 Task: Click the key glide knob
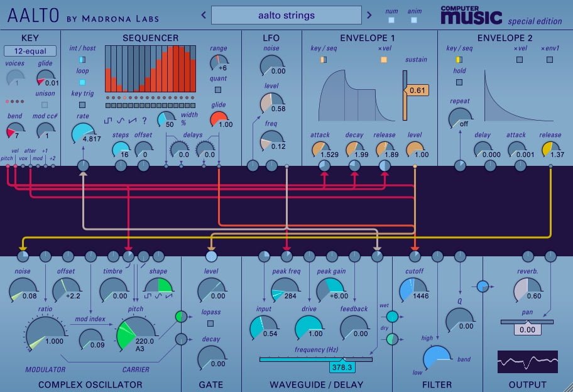[x=46, y=78]
